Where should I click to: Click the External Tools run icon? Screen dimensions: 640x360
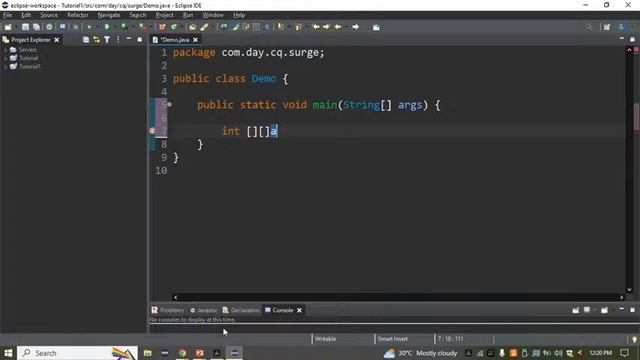142,27
